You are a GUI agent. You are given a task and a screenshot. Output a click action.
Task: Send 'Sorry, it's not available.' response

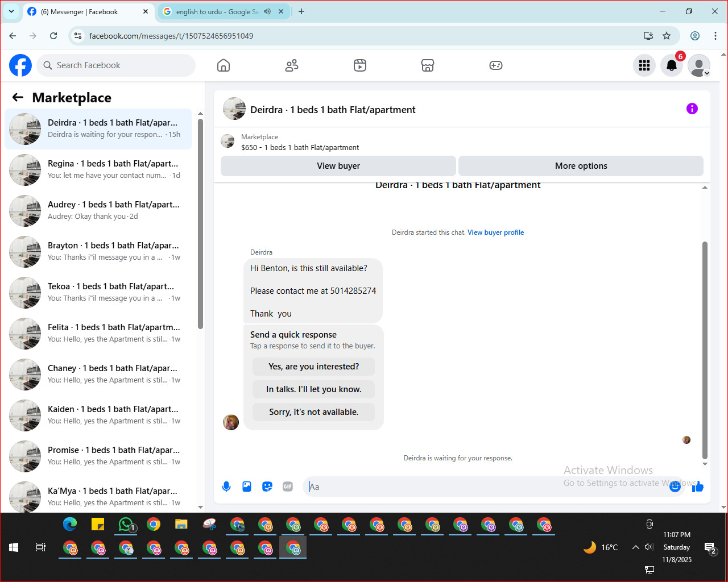[313, 412]
